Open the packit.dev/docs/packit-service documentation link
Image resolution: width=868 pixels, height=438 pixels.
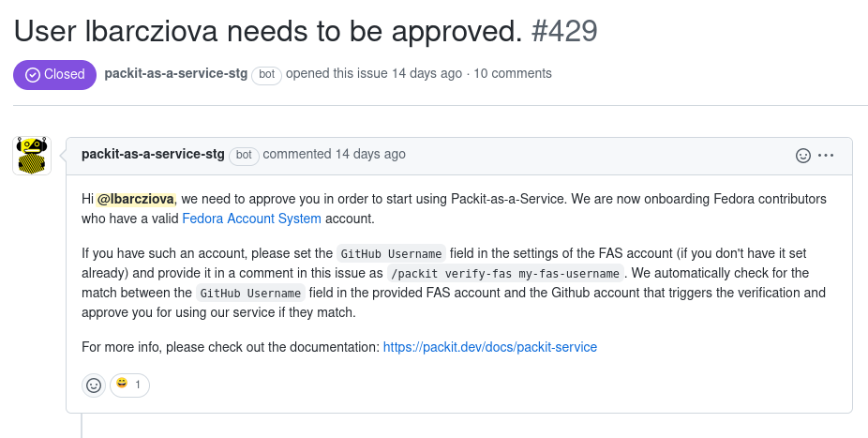490,347
